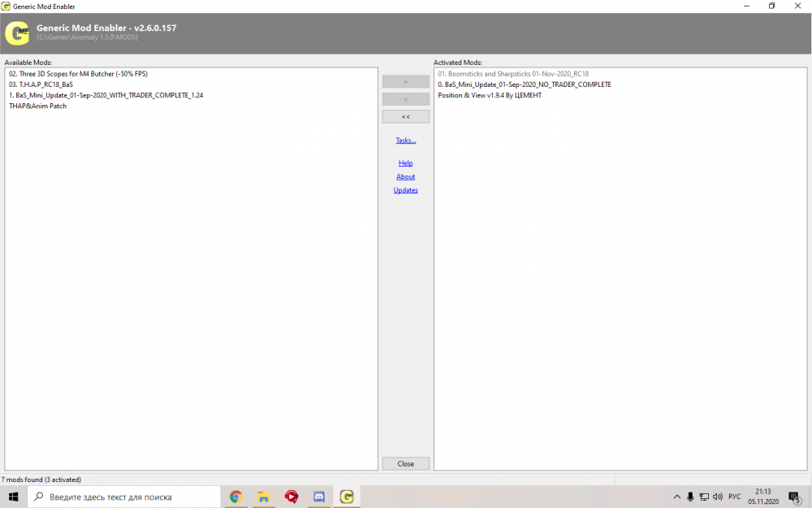Screen dimensions: 812x508
Task: Open File Explorer from the taskbar
Action: click(x=264, y=497)
